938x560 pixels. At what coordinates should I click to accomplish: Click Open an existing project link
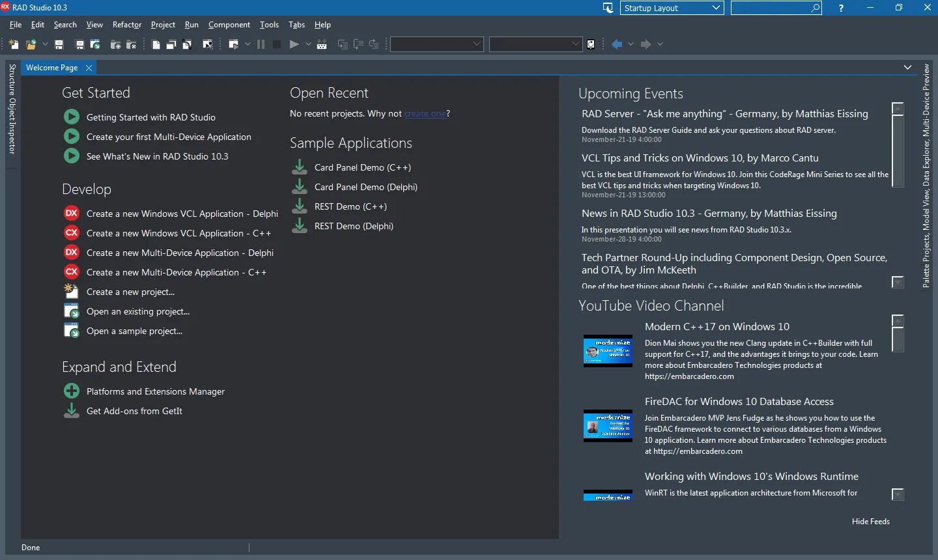tap(138, 311)
